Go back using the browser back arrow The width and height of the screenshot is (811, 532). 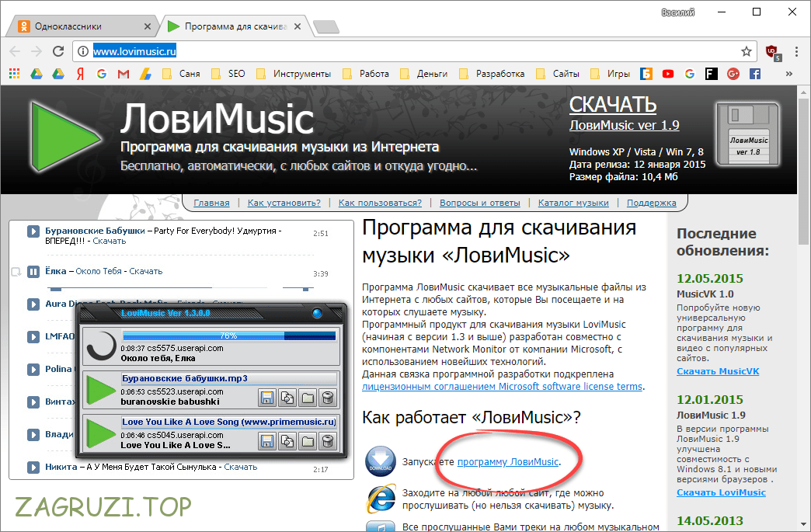click(15, 51)
